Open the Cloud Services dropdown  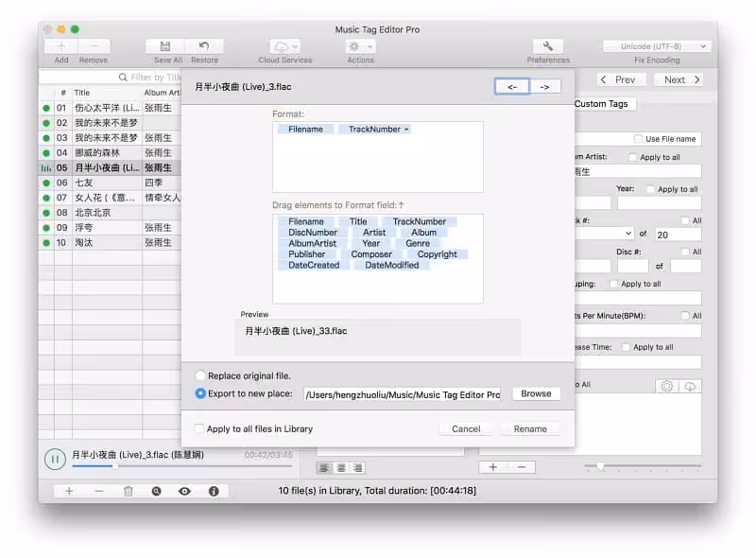point(285,47)
